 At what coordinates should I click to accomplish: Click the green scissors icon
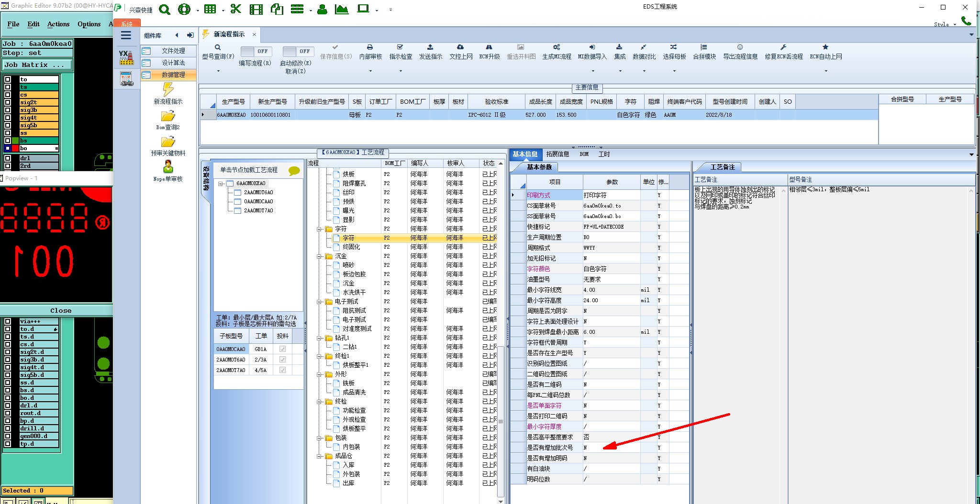[235, 9]
